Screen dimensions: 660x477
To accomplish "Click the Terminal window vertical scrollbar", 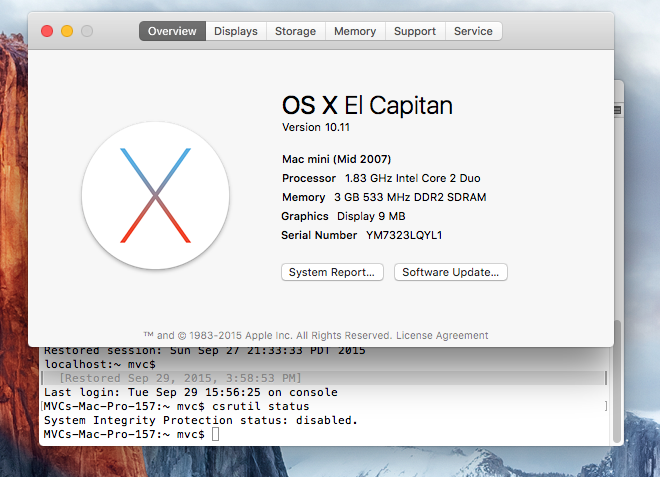I will coord(617,381).
